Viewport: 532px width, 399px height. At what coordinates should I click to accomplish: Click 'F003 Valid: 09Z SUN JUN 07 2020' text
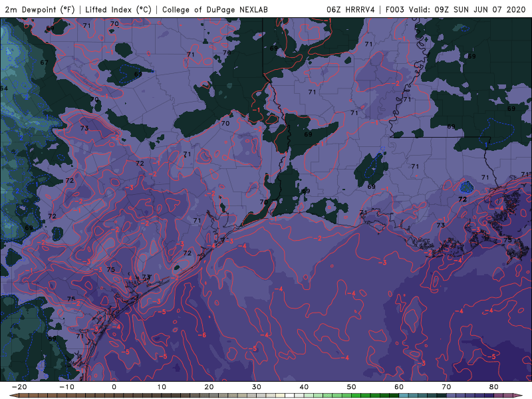point(456,9)
